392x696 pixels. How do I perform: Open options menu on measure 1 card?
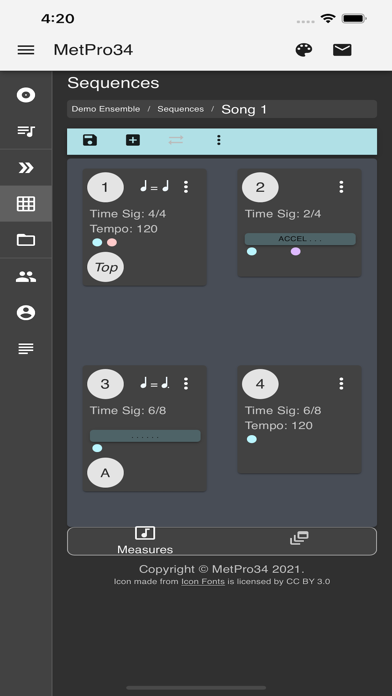point(186,187)
